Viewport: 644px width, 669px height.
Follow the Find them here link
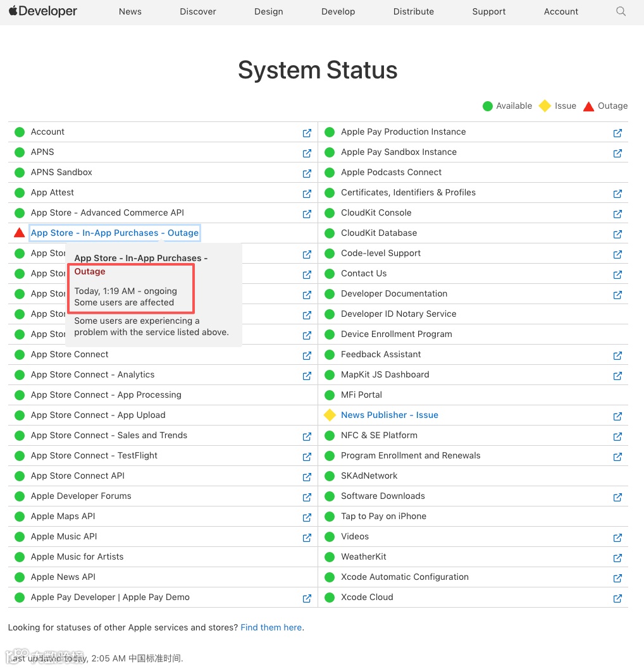tap(271, 627)
